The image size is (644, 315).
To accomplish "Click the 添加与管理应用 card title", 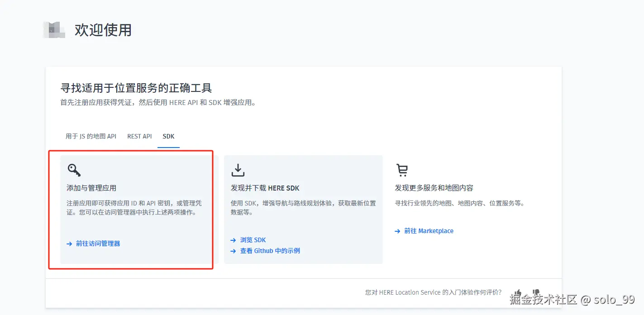I will 91,188.
